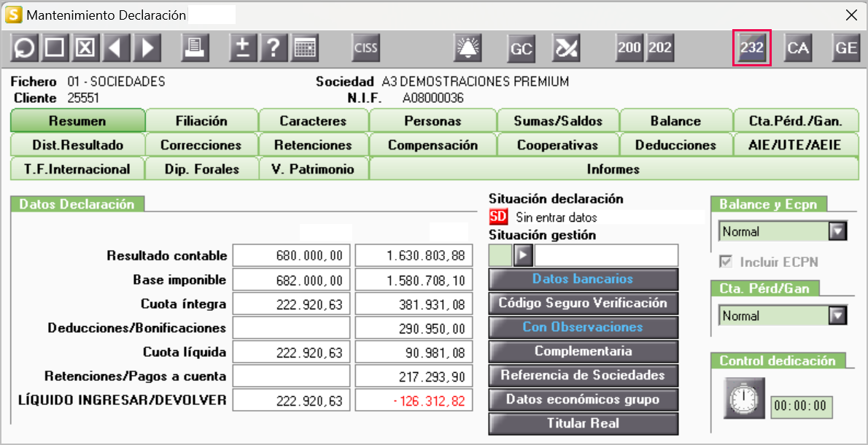Image resolution: width=868 pixels, height=445 pixels.
Task: Open the V. Patrimonio tab
Action: tap(314, 169)
